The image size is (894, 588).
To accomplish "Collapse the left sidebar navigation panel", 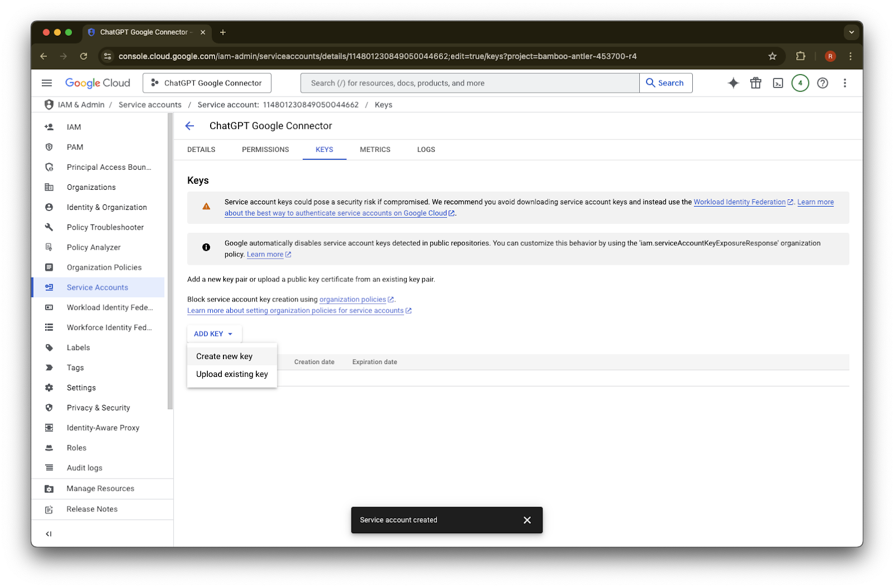I will [x=49, y=534].
